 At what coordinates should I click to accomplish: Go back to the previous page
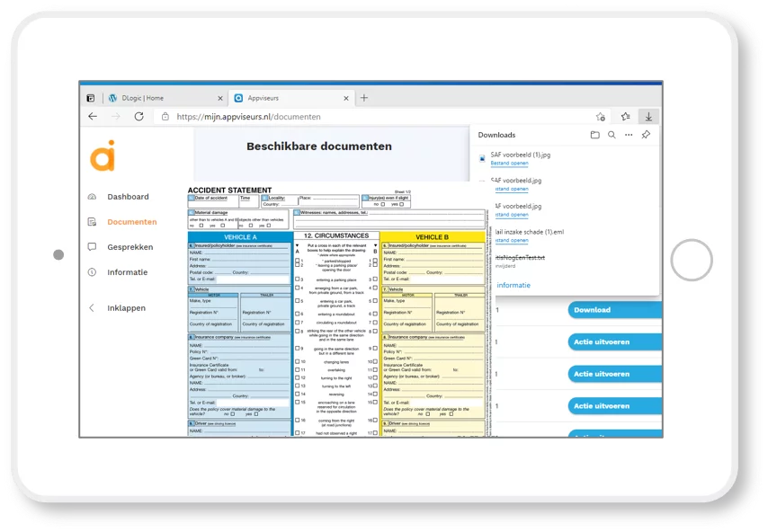tap(93, 117)
